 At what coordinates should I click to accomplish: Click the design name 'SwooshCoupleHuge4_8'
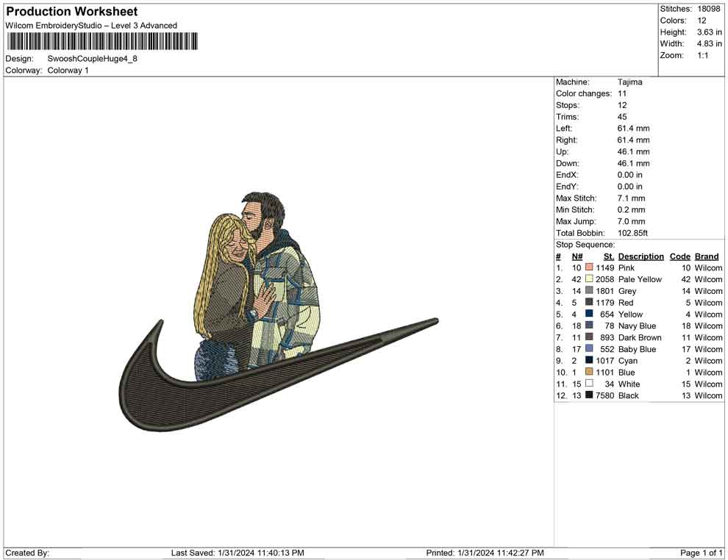coord(93,59)
